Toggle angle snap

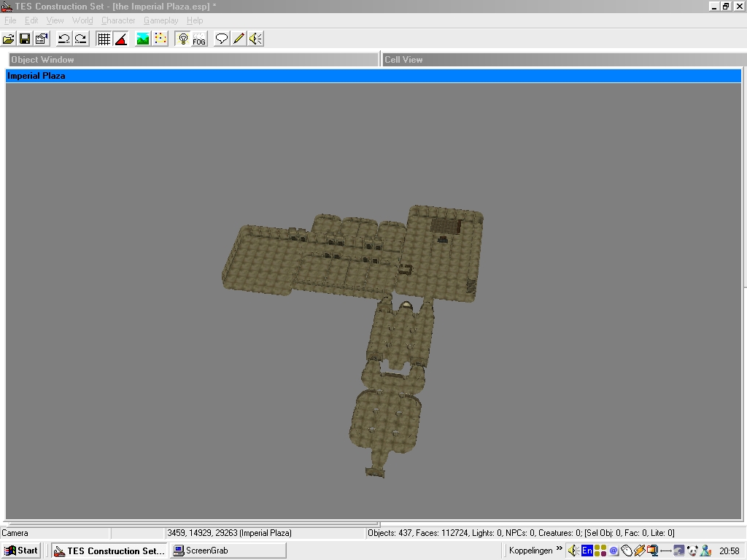121,39
